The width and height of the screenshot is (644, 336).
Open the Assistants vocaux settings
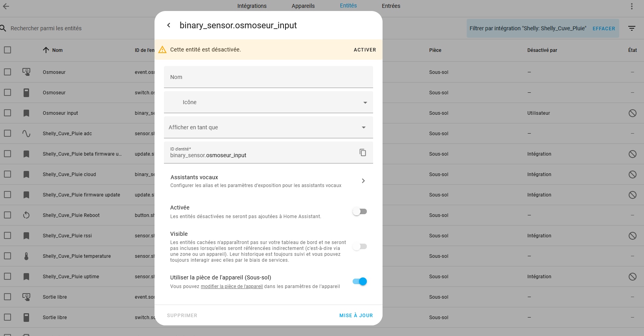pos(269,181)
